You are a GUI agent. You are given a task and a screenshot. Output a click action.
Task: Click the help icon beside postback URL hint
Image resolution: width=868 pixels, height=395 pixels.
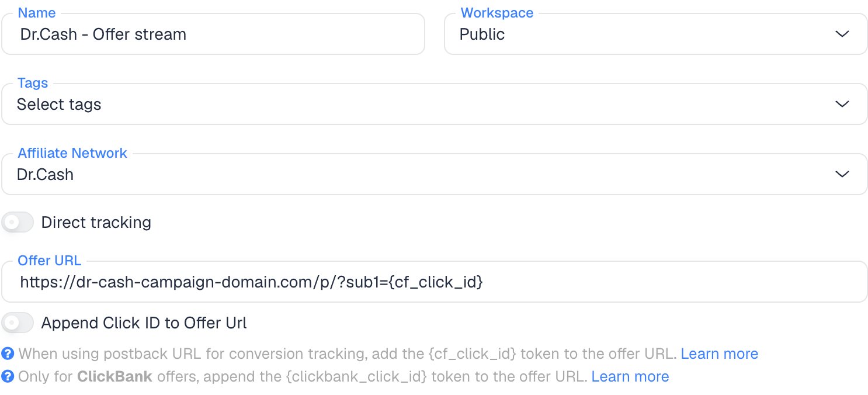pyautogui.click(x=8, y=354)
